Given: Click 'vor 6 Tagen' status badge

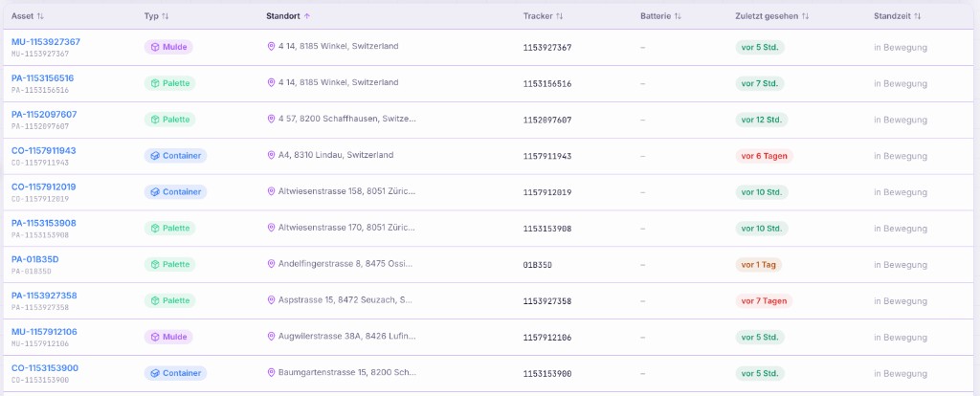Looking at the screenshot, I should (x=764, y=156).
